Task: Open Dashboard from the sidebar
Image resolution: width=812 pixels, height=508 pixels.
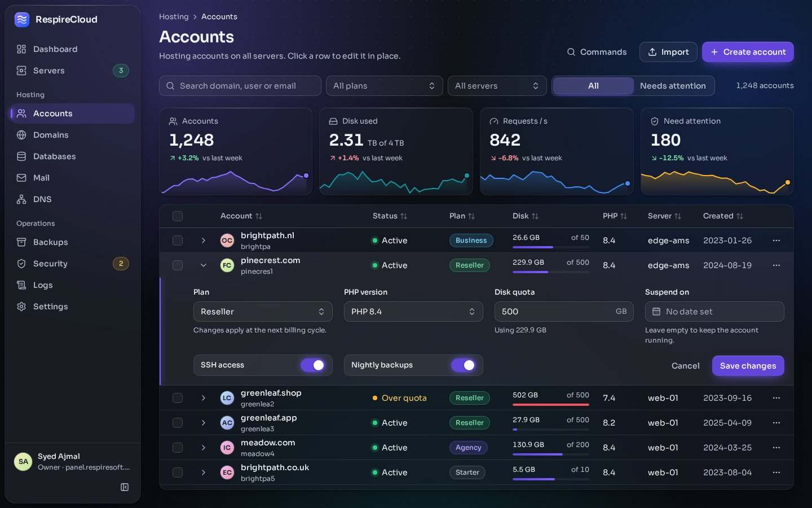Action: click(x=73, y=49)
